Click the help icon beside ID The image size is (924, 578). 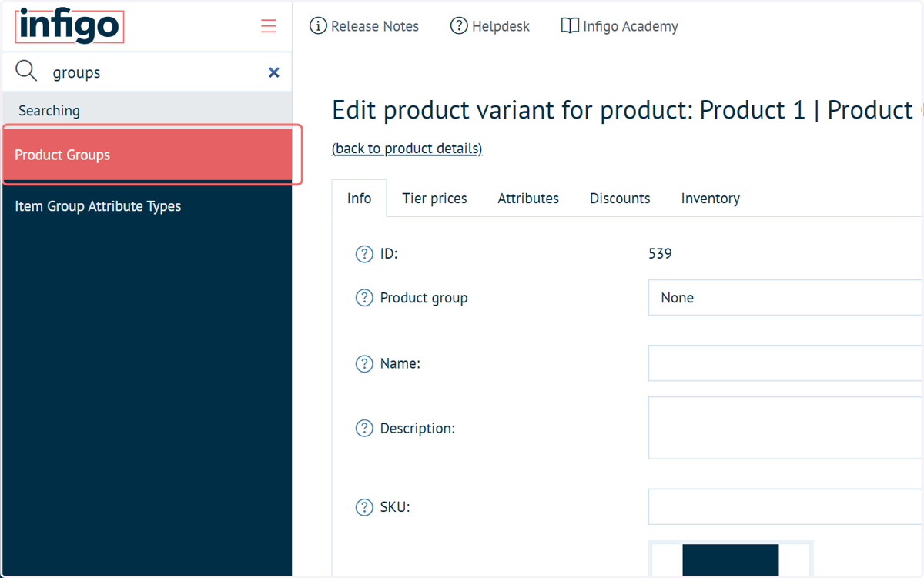pyautogui.click(x=364, y=254)
